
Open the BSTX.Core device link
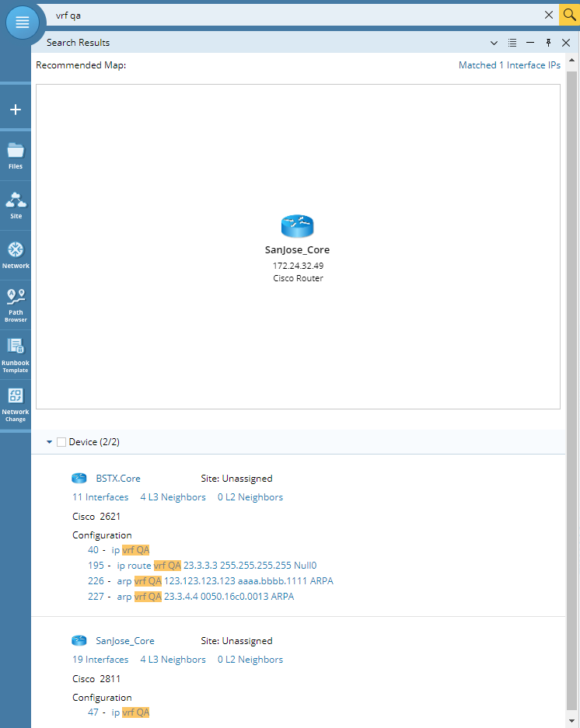pyautogui.click(x=118, y=479)
